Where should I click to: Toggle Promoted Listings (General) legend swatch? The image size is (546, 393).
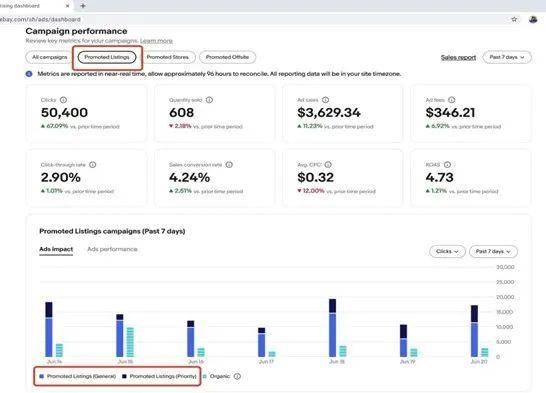point(42,376)
